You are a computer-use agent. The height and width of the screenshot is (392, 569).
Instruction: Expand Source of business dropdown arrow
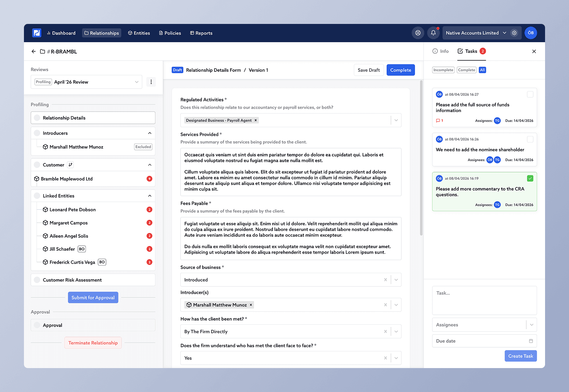[396, 280]
